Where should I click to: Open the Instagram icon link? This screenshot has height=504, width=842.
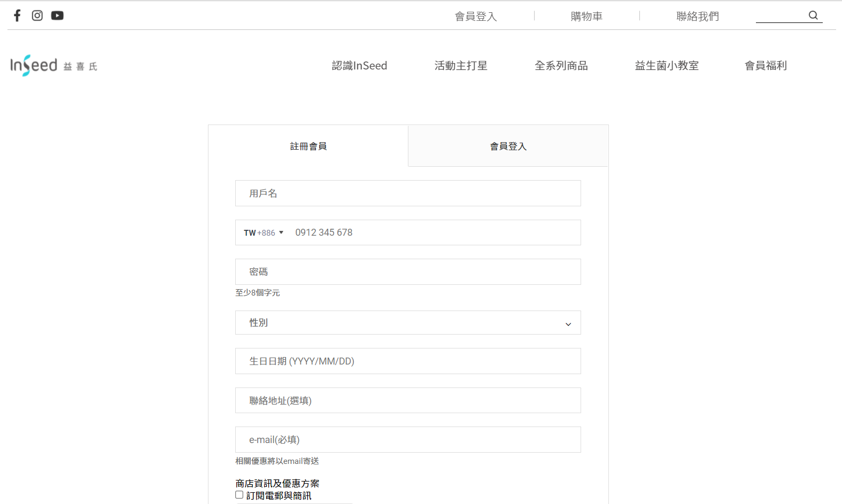37,15
